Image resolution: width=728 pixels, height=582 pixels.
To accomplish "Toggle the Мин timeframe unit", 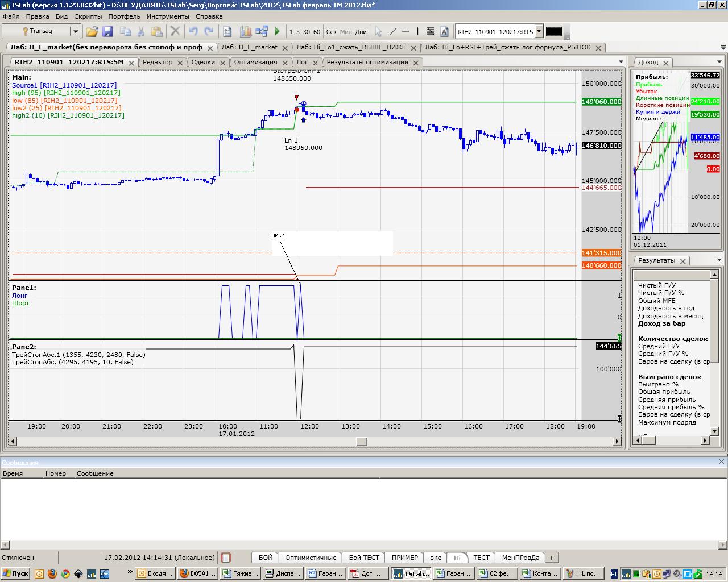I will pyautogui.click(x=346, y=32).
